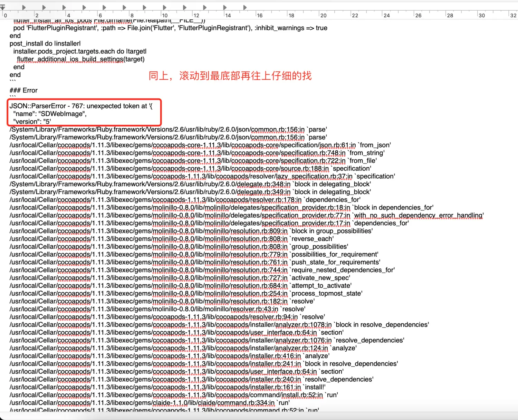
Task: Click the with_no_such_dependency_error_handling stack trace text
Action: (x=419, y=215)
